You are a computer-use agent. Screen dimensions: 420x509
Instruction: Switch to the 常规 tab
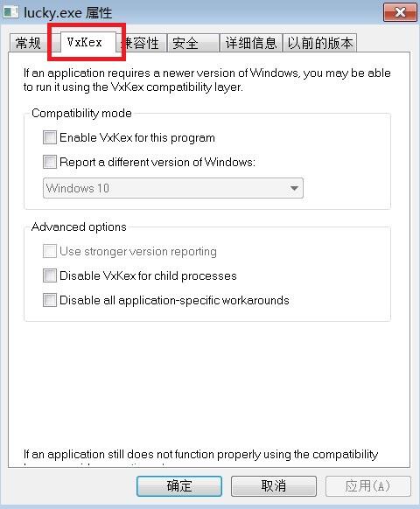pyautogui.click(x=28, y=43)
